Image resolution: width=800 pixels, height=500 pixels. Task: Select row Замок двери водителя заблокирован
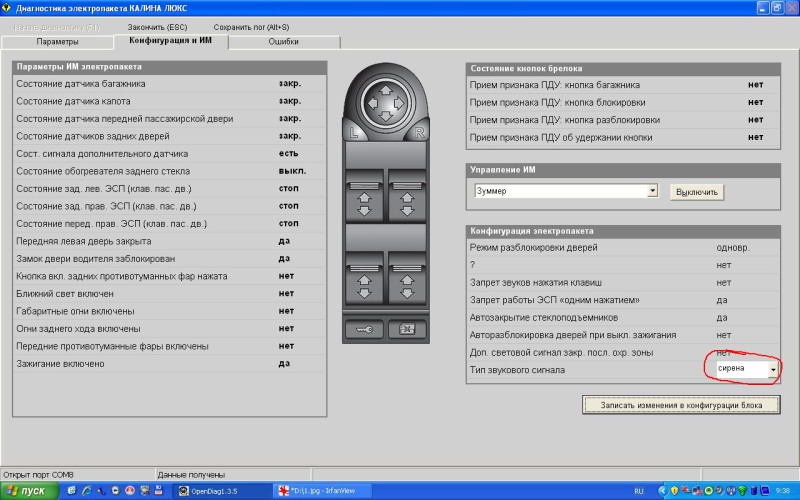[169, 259]
